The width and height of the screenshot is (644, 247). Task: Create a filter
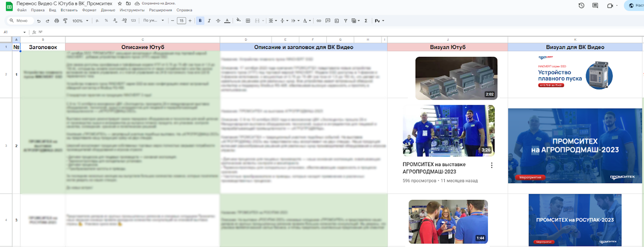(345, 21)
